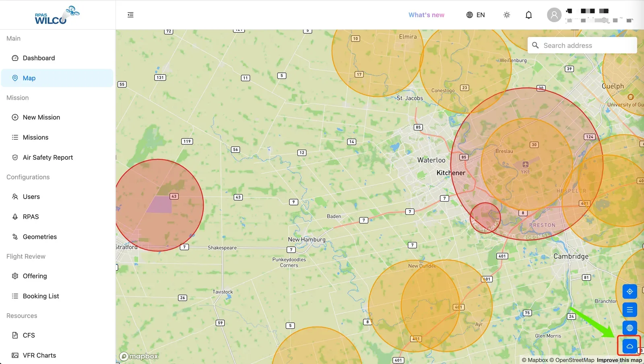Click the globe map style button
This screenshot has height=364, width=644.
(630, 328)
